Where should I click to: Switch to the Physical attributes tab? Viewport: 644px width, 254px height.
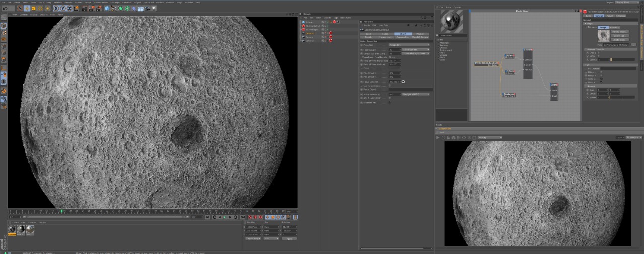420,34
